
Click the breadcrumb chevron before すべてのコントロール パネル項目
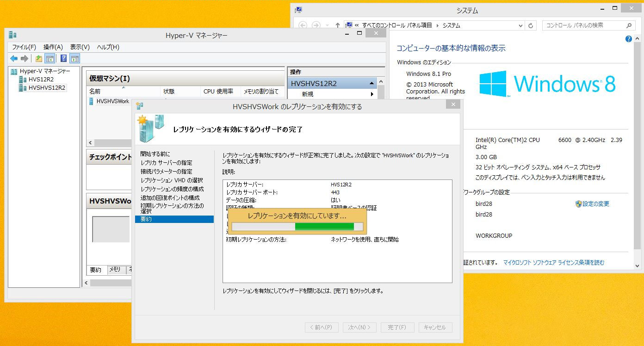click(357, 25)
